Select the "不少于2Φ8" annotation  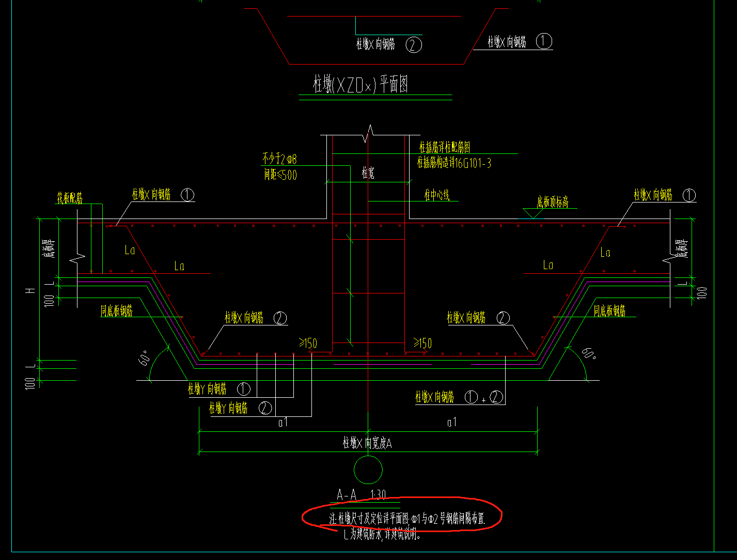[x=279, y=159]
